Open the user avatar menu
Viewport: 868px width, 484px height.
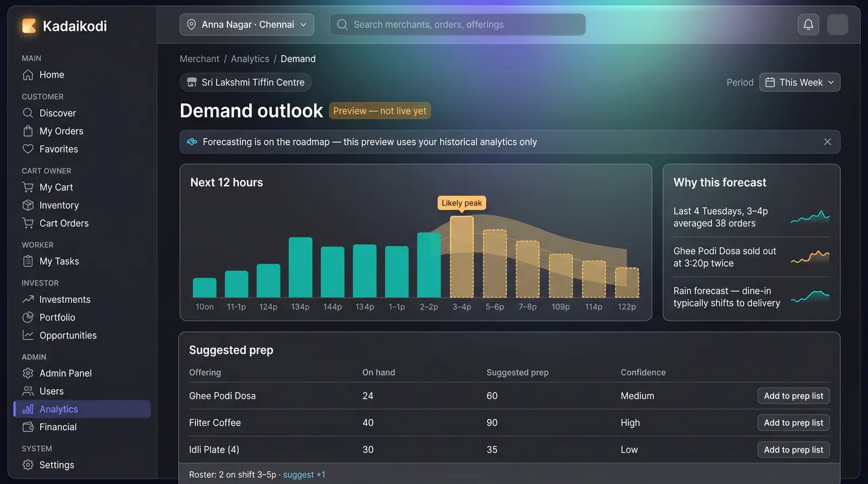click(x=837, y=24)
